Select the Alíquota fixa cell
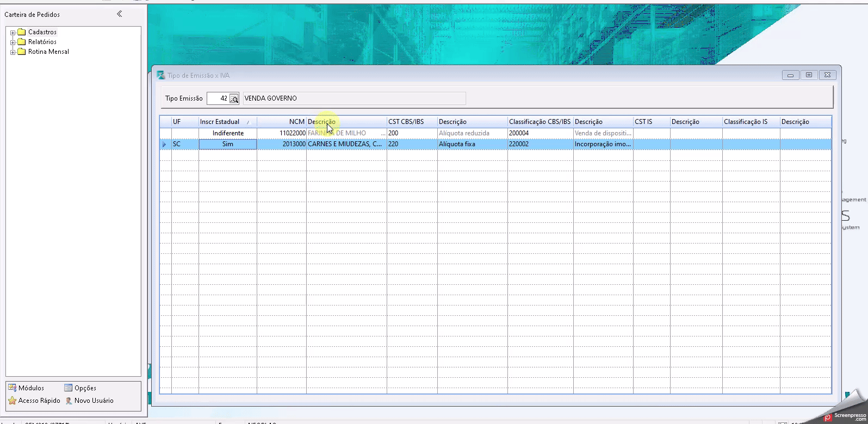The width and height of the screenshot is (868, 424). pos(473,144)
